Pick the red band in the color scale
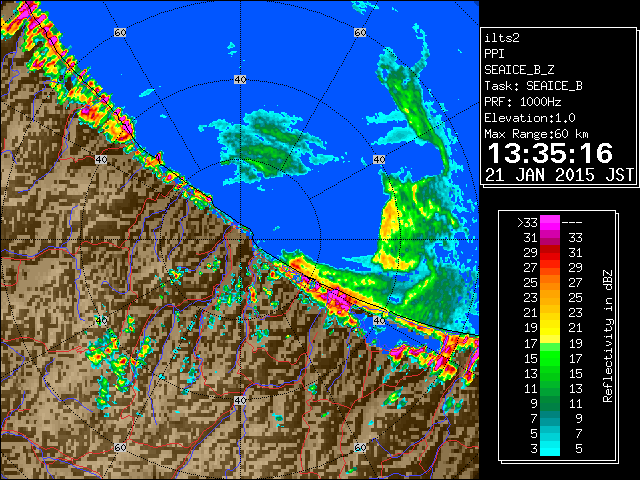Screen dimensions: 640x480 (x=550, y=253)
